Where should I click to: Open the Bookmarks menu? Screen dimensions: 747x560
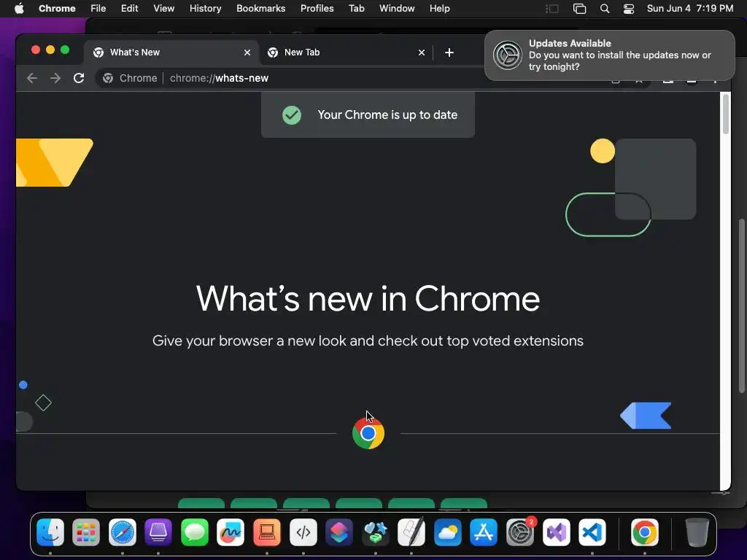pyautogui.click(x=261, y=8)
